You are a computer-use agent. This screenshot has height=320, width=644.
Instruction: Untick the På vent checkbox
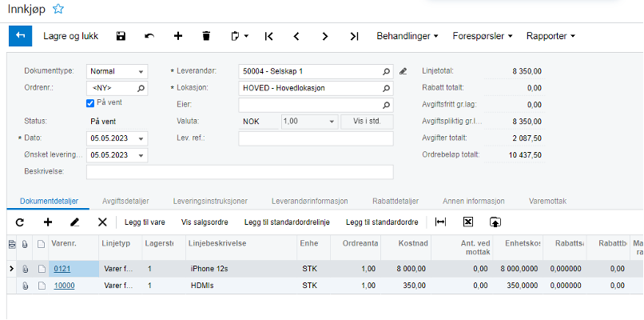click(90, 103)
